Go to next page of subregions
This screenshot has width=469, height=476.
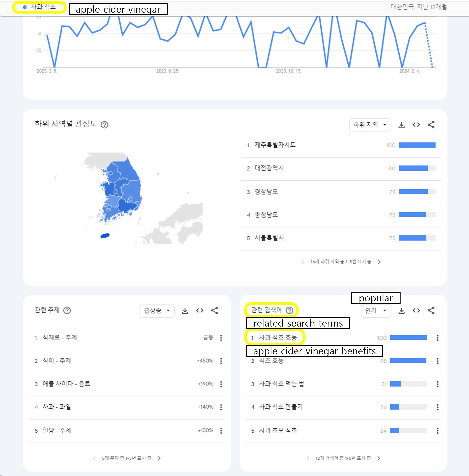coord(379,262)
